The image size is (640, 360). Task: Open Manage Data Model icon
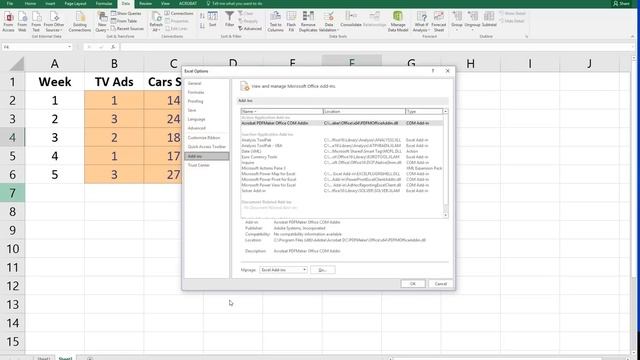(398, 21)
